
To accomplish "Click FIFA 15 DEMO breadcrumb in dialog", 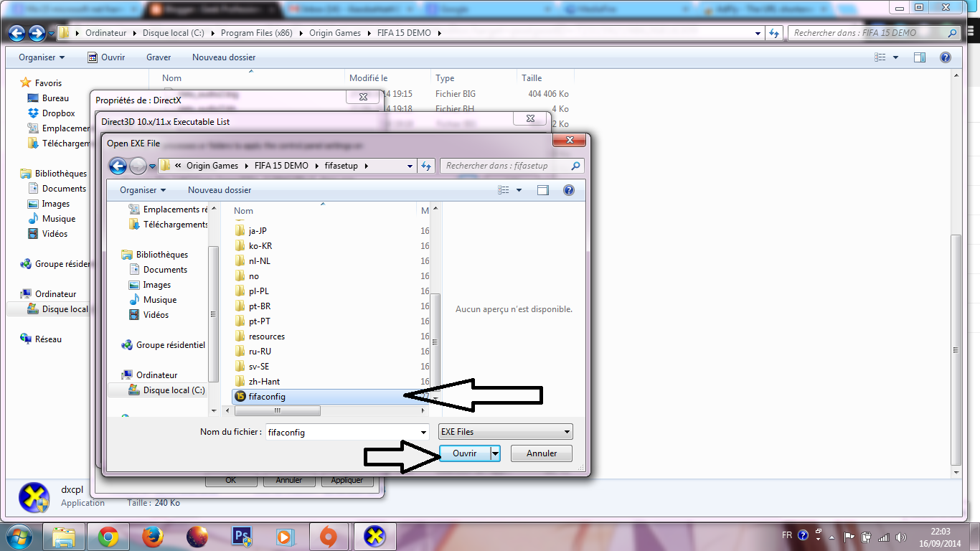I will pos(281,166).
